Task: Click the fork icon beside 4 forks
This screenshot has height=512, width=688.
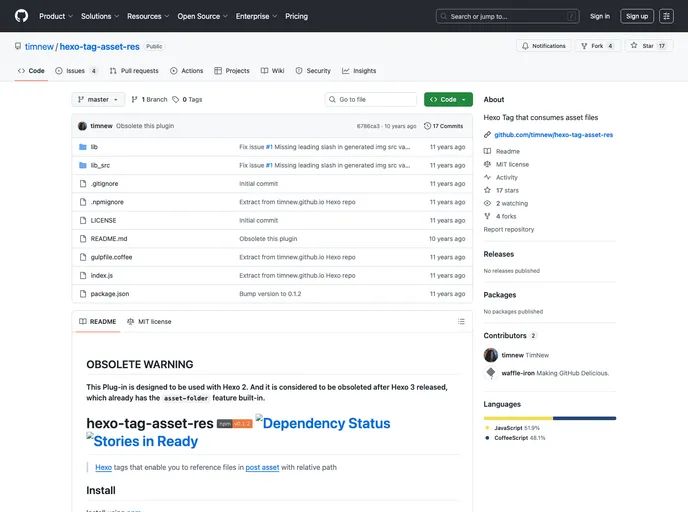Action: click(487, 216)
